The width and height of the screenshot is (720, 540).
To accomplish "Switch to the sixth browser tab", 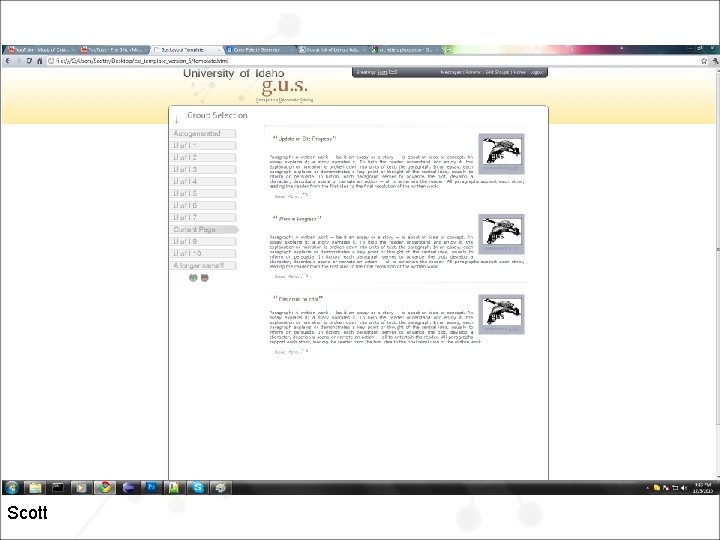I will [405, 50].
